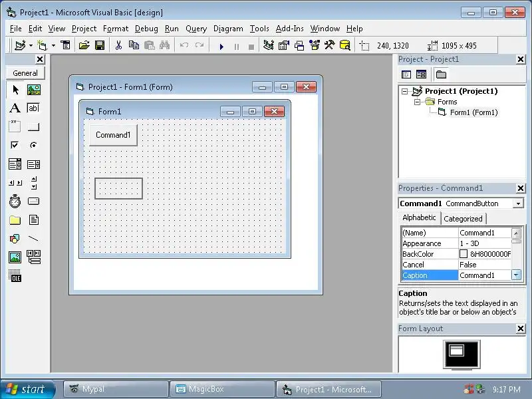Select the FileListBox control tool

coord(34,220)
